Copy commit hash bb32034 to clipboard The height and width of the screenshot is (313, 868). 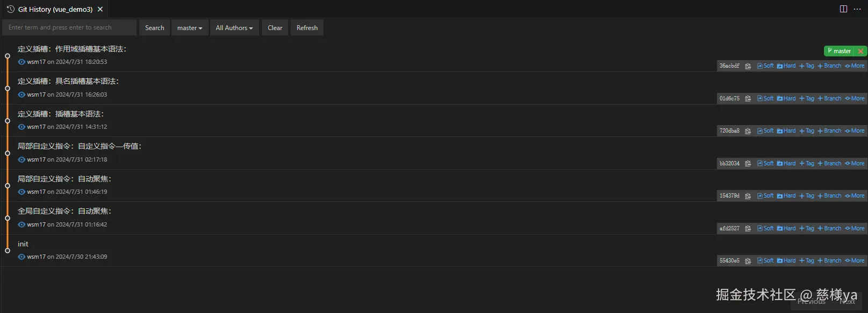pyautogui.click(x=748, y=164)
